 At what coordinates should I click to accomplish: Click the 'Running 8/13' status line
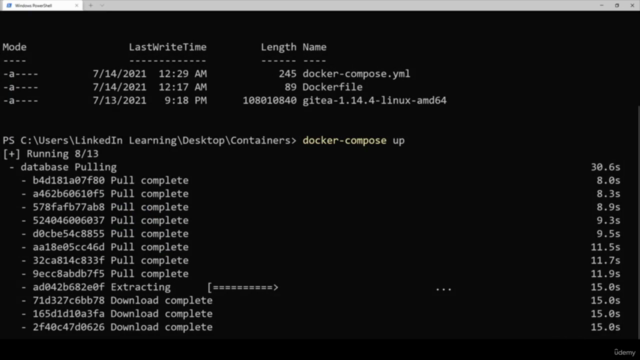[x=51, y=154]
